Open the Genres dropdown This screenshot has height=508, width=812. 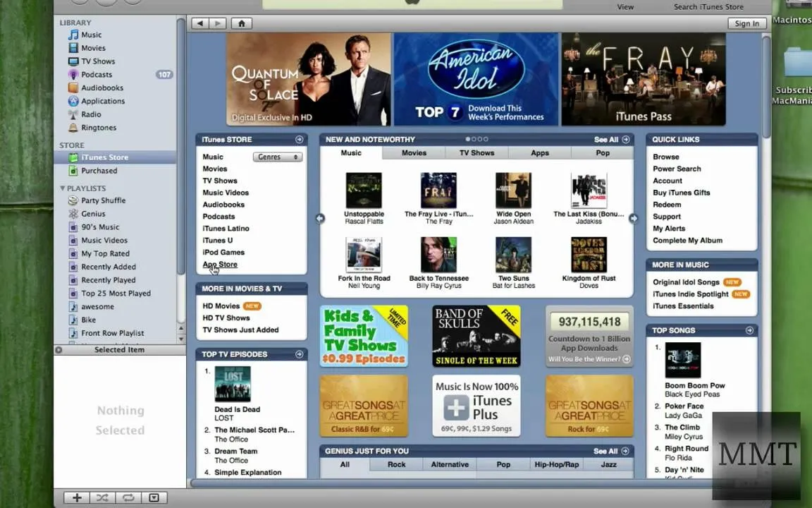[278, 157]
